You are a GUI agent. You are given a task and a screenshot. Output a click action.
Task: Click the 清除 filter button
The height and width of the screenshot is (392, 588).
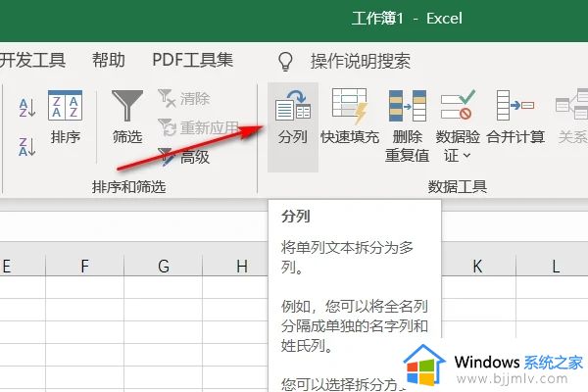183,99
